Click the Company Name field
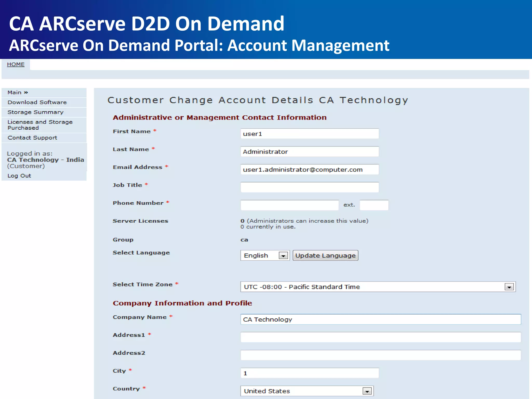Screen dimensions: 532x399 point(381,320)
